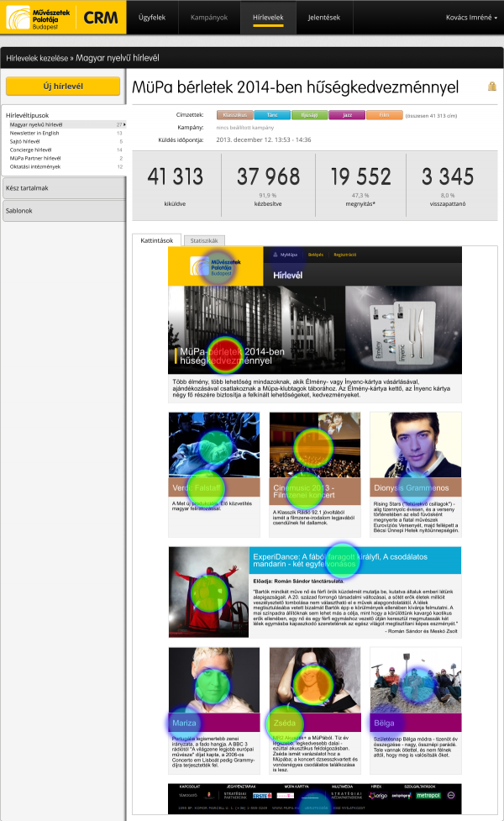Click the Verdi: Falstaff title
504x821 pixels.
coord(197,488)
